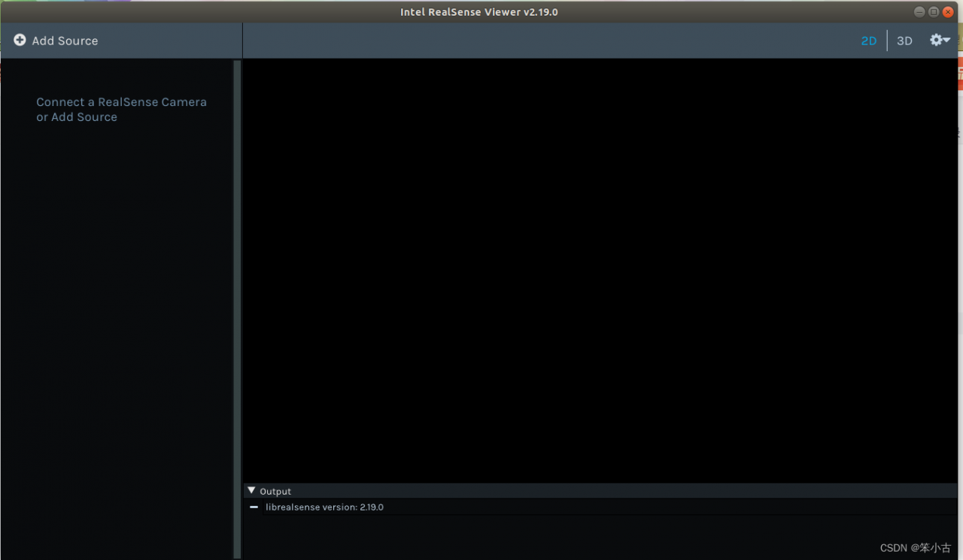Viewport: 963px width, 560px height.
Task: Click the dash icon beside librealsense version
Action: pyautogui.click(x=254, y=507)
